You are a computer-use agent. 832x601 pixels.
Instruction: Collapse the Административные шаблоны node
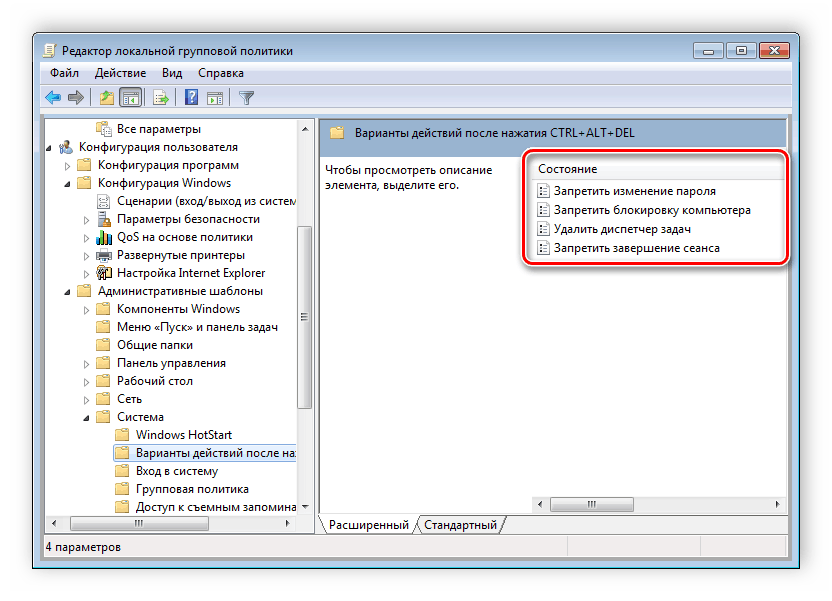67,292
